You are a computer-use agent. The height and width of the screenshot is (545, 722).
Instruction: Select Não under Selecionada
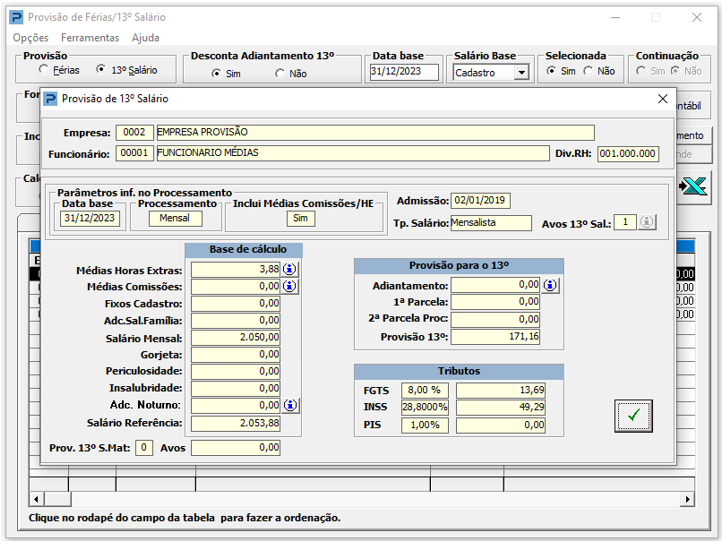589,71
